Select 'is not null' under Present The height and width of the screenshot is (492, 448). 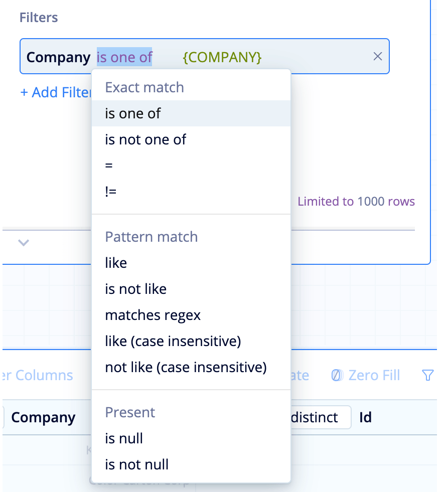(137, 464)
